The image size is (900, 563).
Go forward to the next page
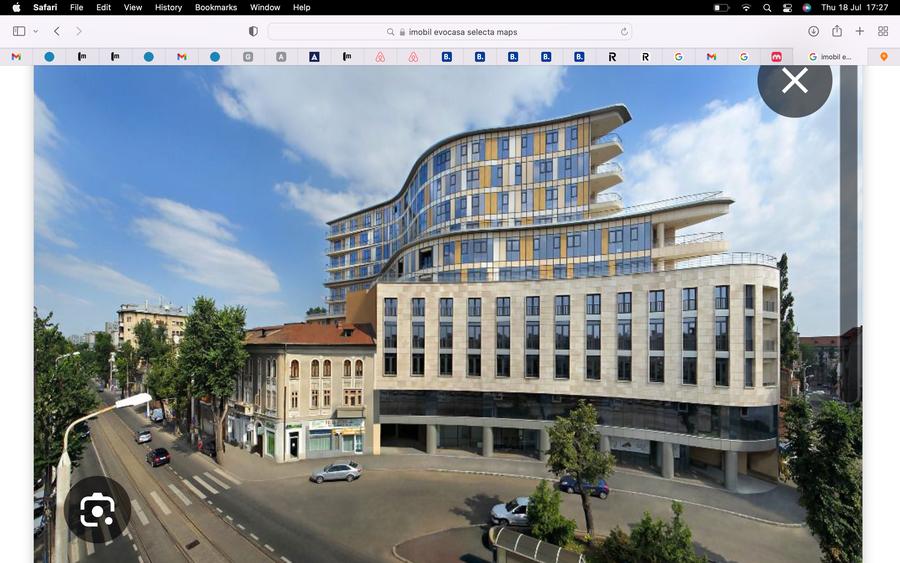coord(79,31)
